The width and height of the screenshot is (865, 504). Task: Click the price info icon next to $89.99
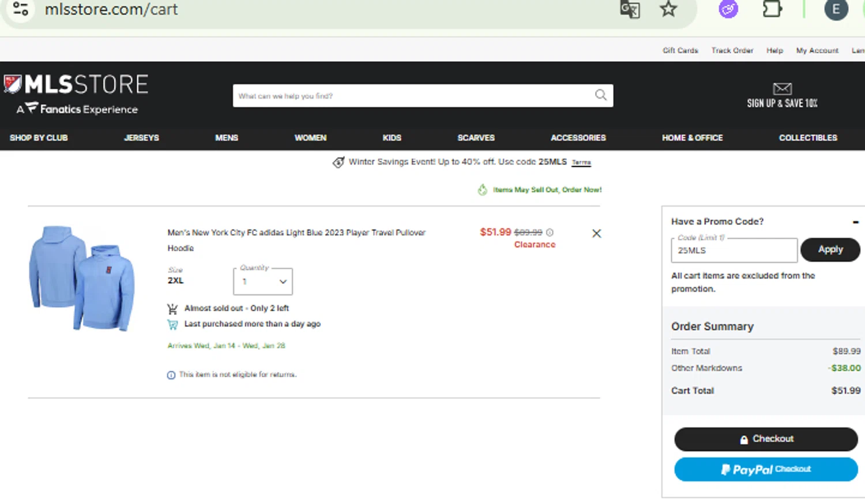tap(550, 232)
